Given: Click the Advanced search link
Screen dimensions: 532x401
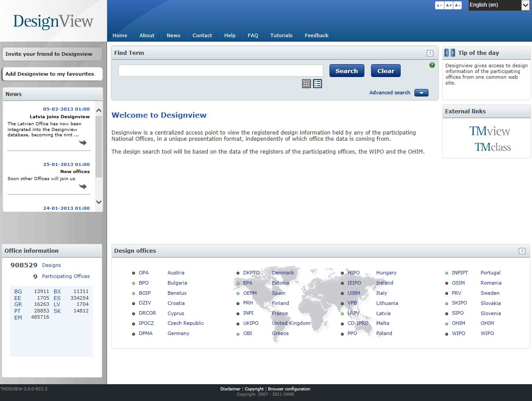Looking at the screenshot, I should point(390,93).
